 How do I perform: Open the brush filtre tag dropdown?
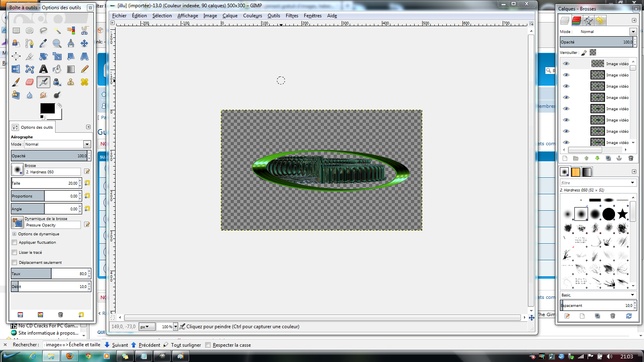[x=632, y=183]
